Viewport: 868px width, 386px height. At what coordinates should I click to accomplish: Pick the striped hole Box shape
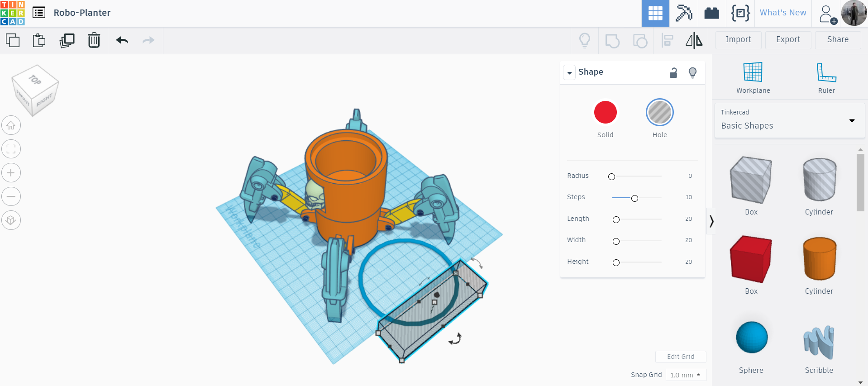pos(751,180)
